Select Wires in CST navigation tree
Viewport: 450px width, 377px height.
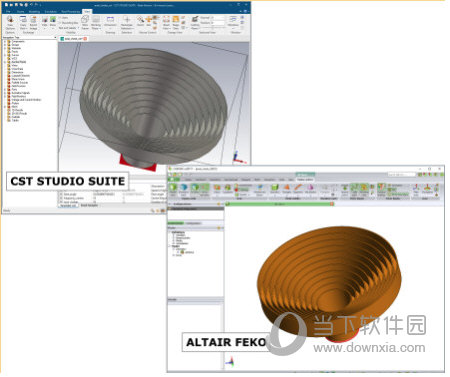coord(15,65)
